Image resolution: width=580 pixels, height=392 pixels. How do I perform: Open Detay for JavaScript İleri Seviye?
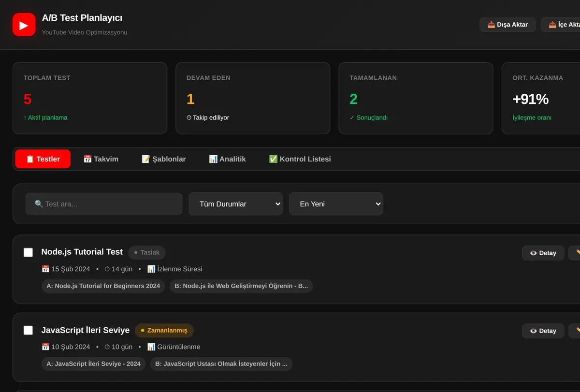pyautogui.click(x=543, y=331)
